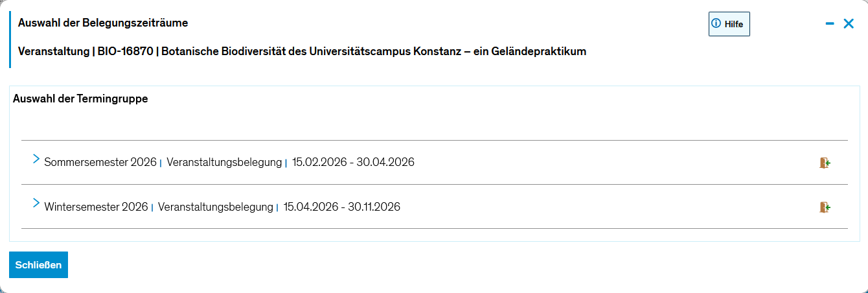Image resolution: width=868 pixels, height=293 pixels.
Task: Click the date range 15.02.2026 - 30.04.2026
Action: [353, 162]
